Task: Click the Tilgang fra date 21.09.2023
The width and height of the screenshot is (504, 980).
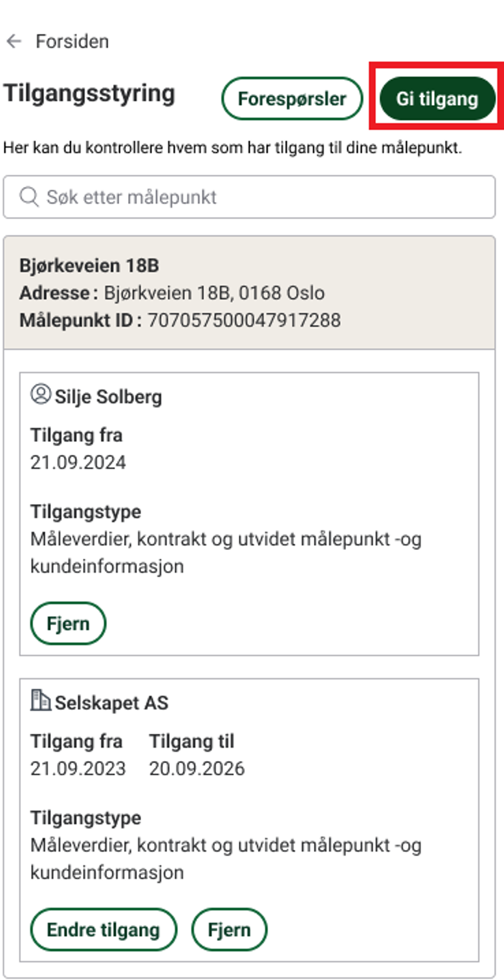Action: (x=78, y=769)
